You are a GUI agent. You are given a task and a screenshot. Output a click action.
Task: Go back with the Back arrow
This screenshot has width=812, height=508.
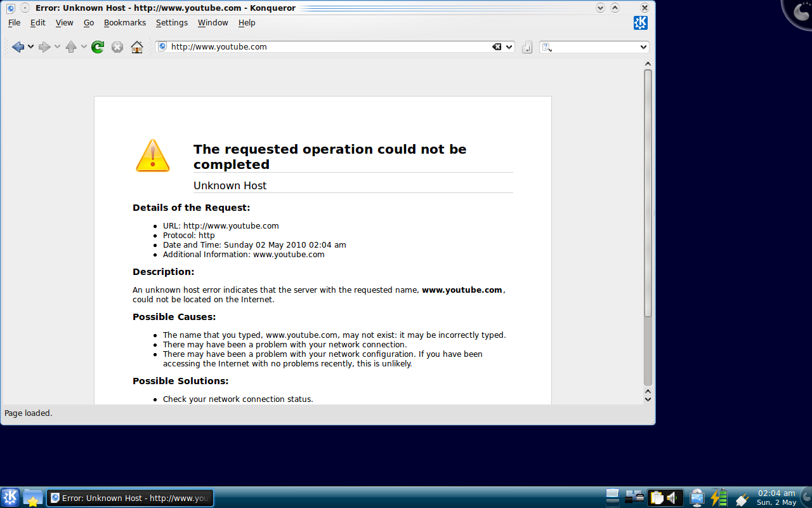click(18, 47)
